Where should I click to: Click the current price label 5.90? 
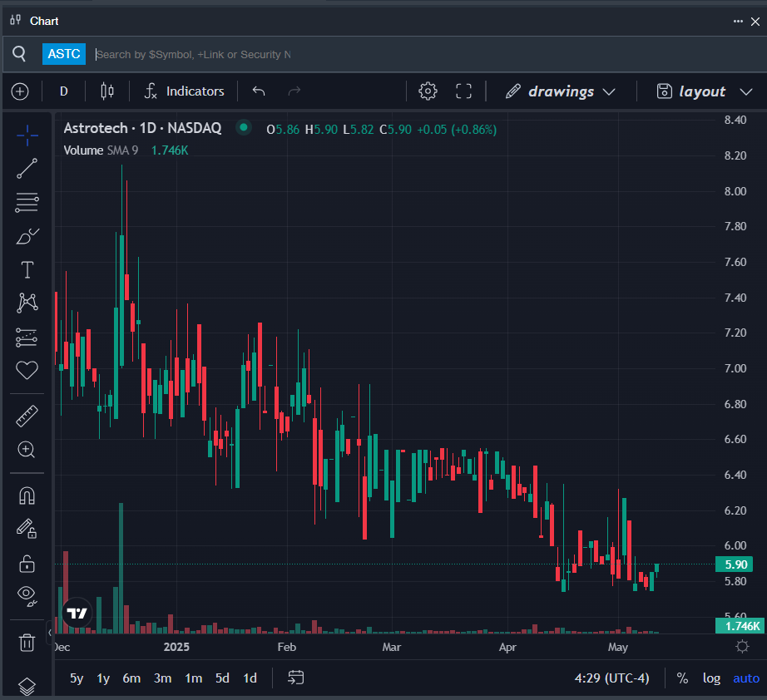coord(734,564)
